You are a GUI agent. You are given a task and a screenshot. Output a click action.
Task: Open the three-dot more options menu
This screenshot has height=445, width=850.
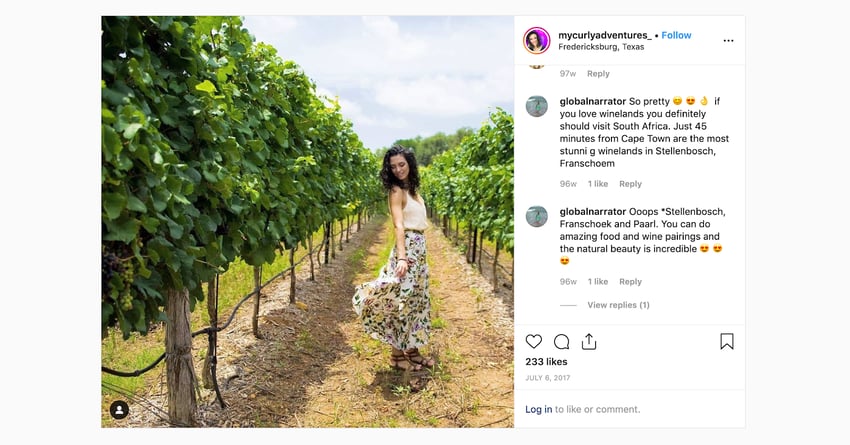click(728, 41)
